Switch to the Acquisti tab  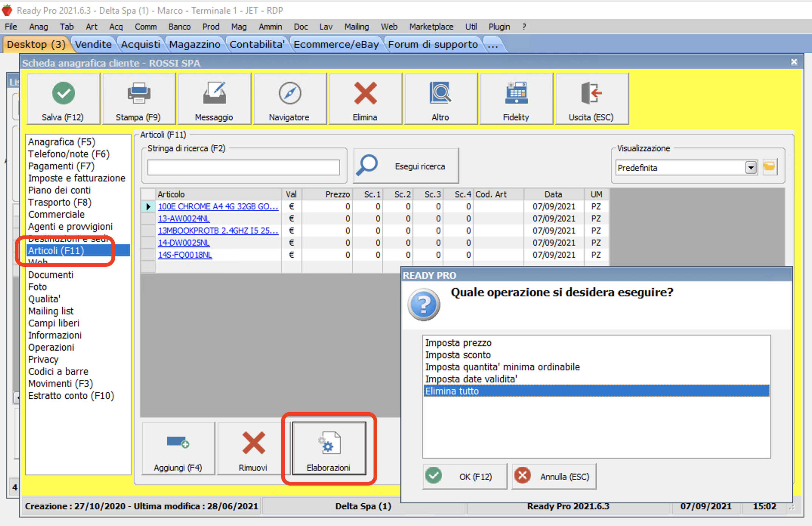[x=140, y=45]
